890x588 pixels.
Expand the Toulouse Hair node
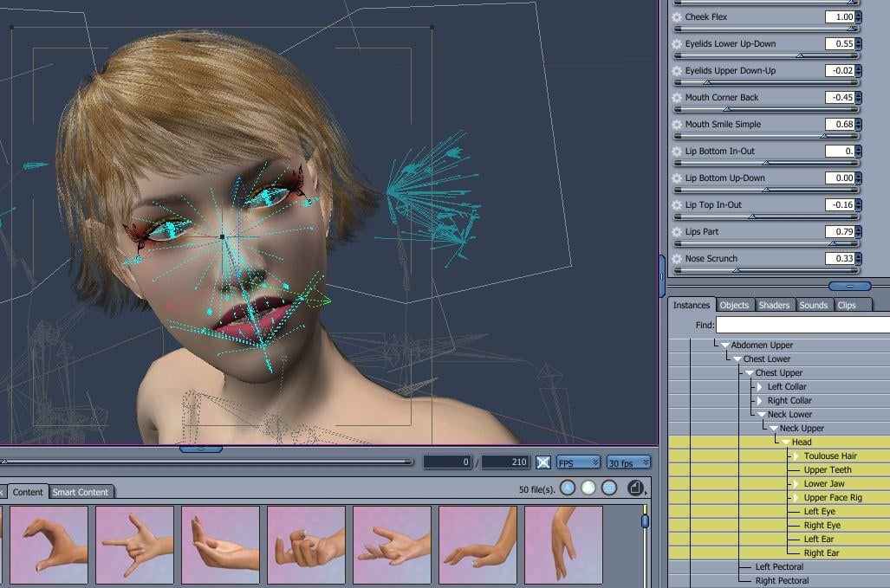pos(796,456)
